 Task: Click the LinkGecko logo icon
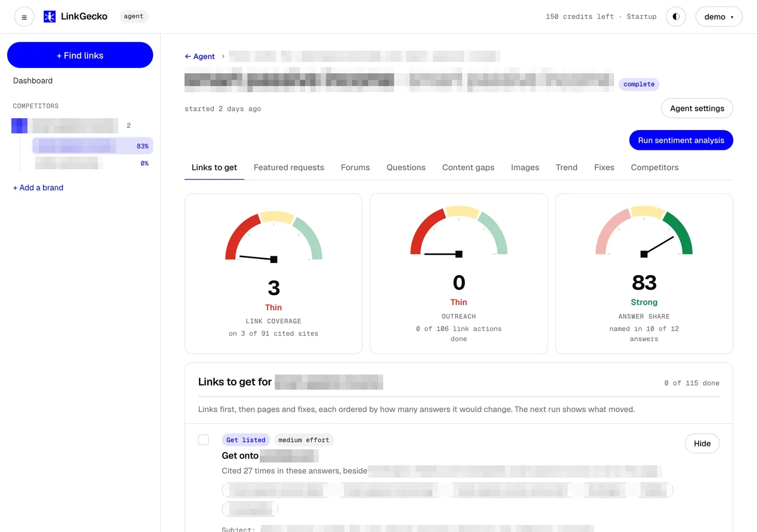tap(50, 17)
